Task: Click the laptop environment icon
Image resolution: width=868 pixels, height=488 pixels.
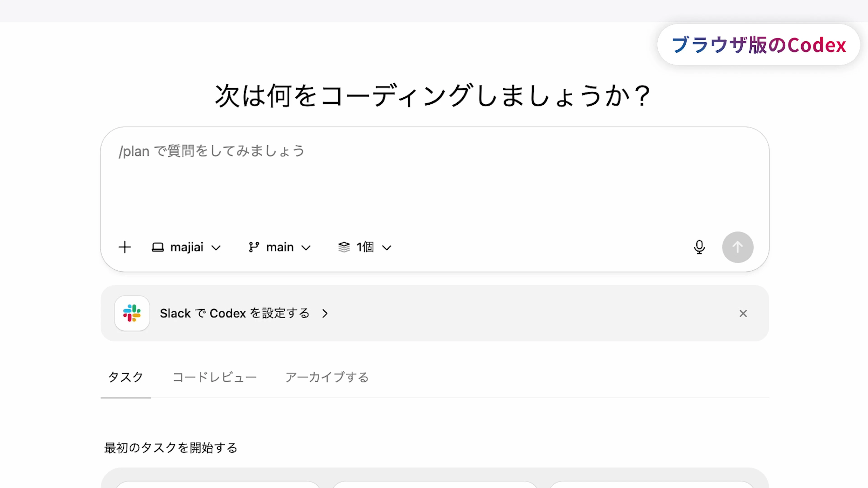Action: coord(158,247)
